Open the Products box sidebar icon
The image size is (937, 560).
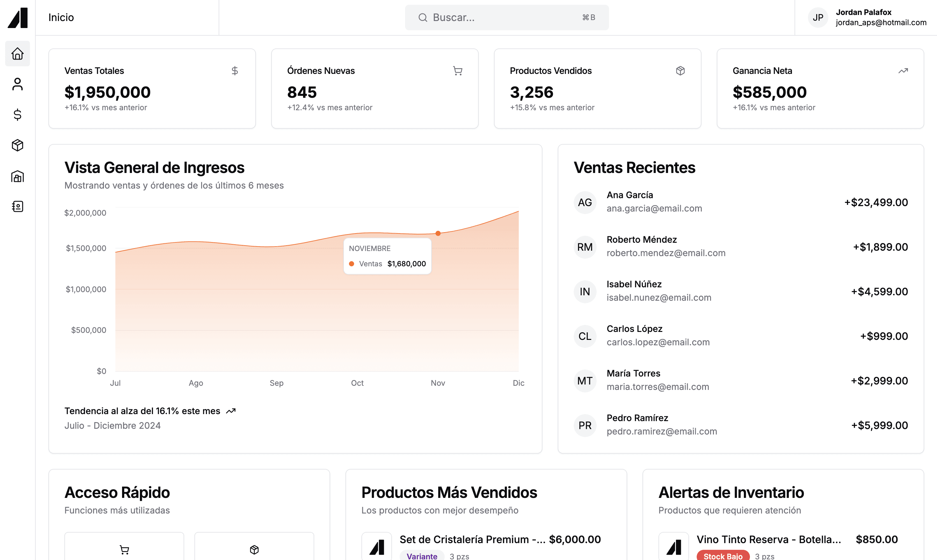click(17, 145)
